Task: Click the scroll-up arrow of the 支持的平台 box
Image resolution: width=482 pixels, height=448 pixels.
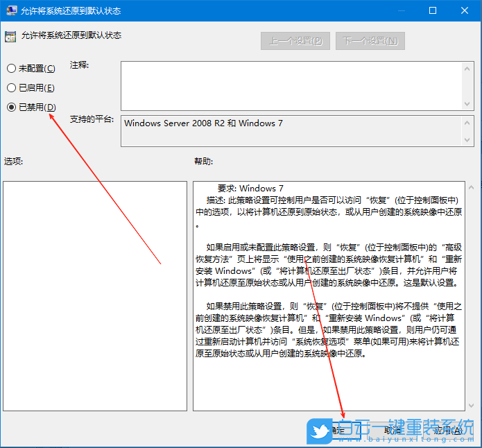Action: (x=467, y=123)
